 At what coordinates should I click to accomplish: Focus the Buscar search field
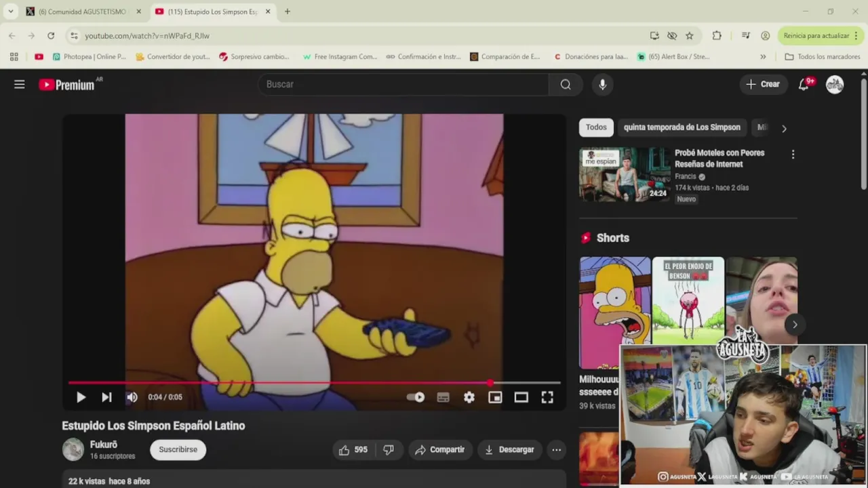click(x=403, y=84)
